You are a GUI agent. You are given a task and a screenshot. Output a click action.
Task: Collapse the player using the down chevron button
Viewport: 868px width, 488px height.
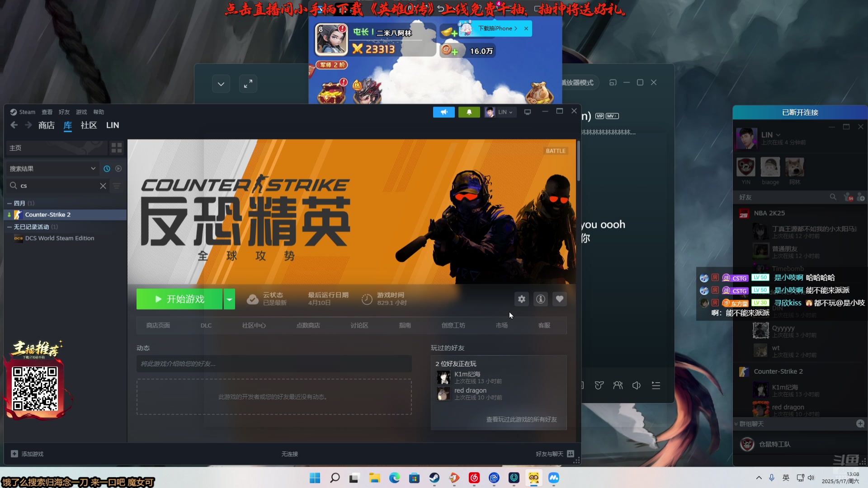click(x=221, y=84)
